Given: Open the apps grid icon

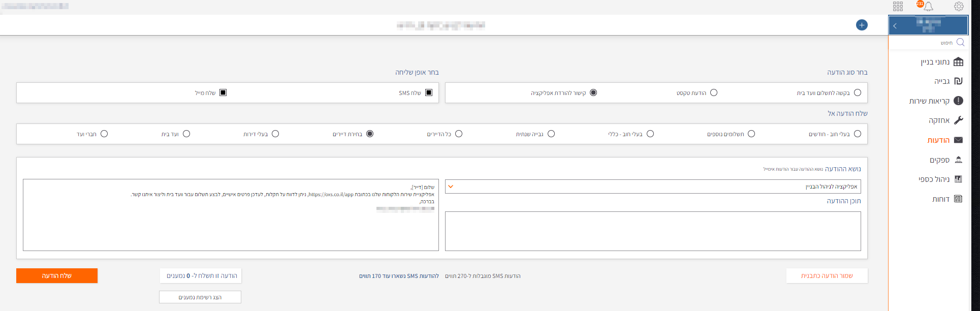Looking at the screenshot, I should (898, 7).
